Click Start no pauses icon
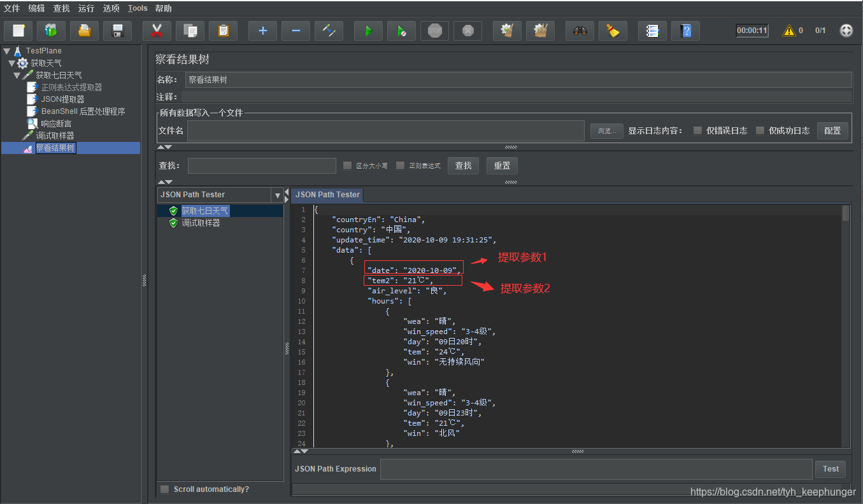This screenshot has width=863, height=504. point(401,31)
